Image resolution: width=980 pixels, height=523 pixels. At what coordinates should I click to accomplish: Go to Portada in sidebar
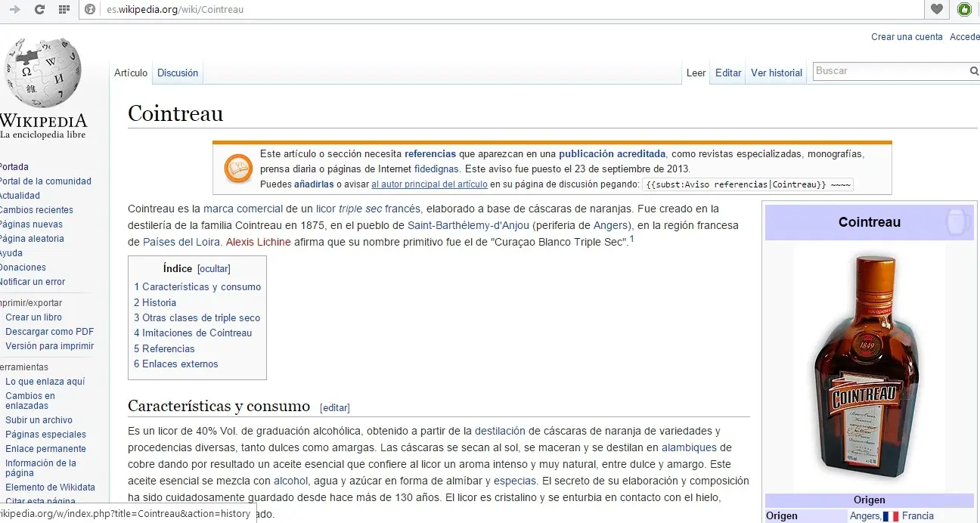[14, 167]
